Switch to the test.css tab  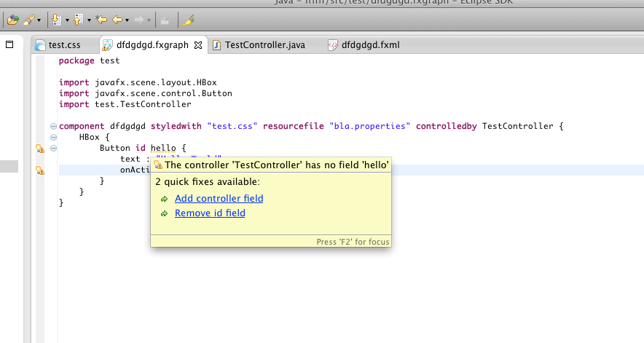pyautogui.click(x=63, y=45)
